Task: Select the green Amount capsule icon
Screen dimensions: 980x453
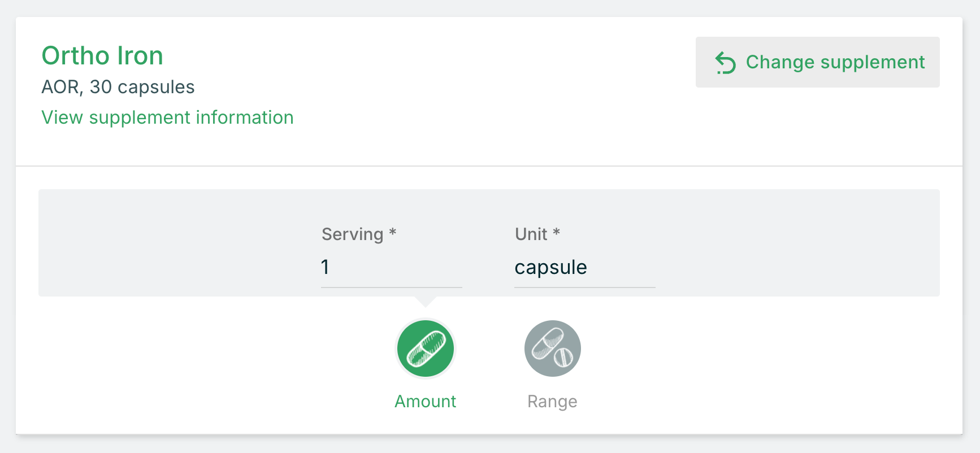Action: (426, 349)
